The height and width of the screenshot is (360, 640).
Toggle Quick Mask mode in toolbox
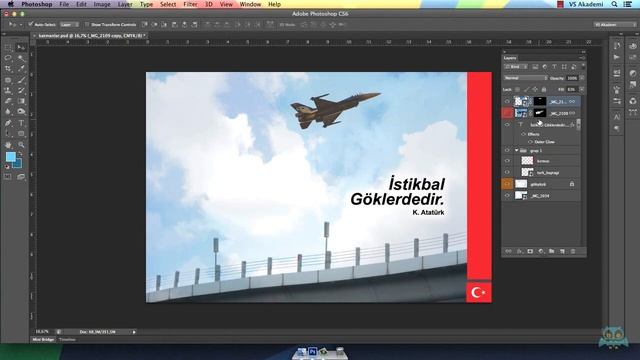coord(8,177)
